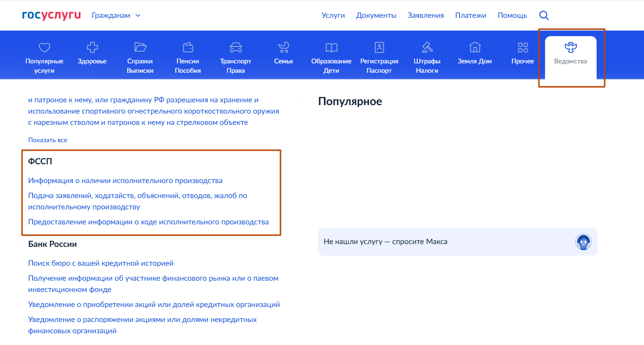Click the Банк России section heading

point(53,244)
